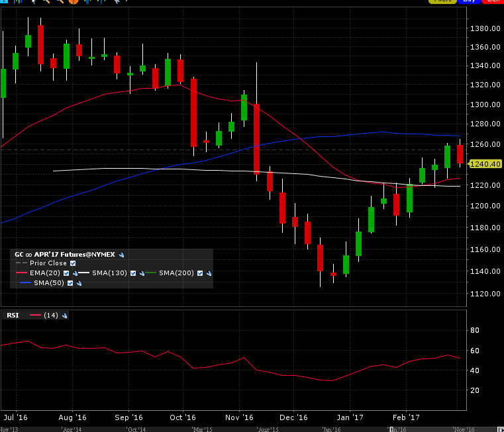
Task: Toggle the EMA(20) visibility checkbox
Action: (x=66, y=273)
